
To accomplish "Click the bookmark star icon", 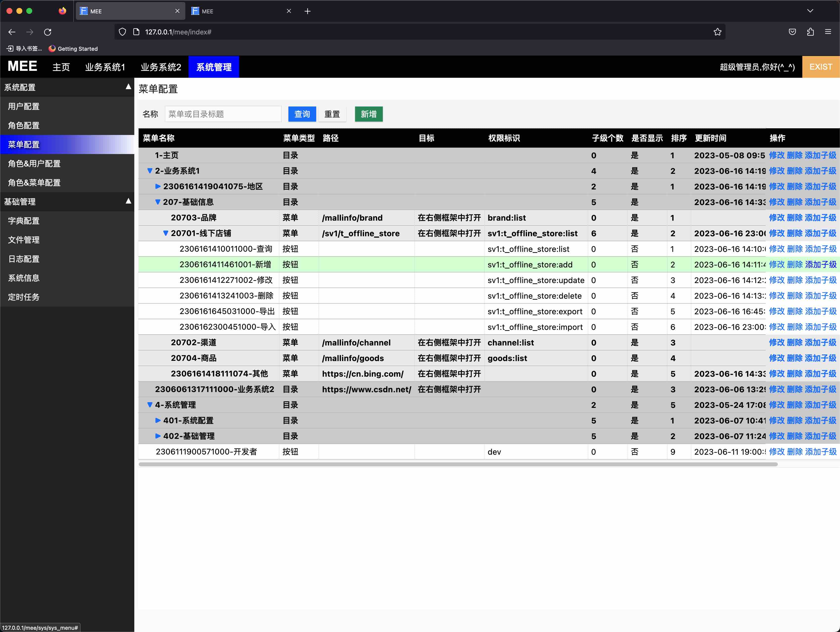I will tap(717, 32).
